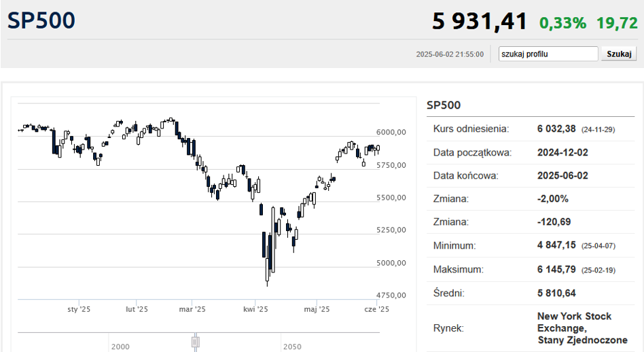Image resolution: width=644 pixels, height=352 pixels.
Task: Click the 'Kurs odniesienia:' label
Action: 471,129
